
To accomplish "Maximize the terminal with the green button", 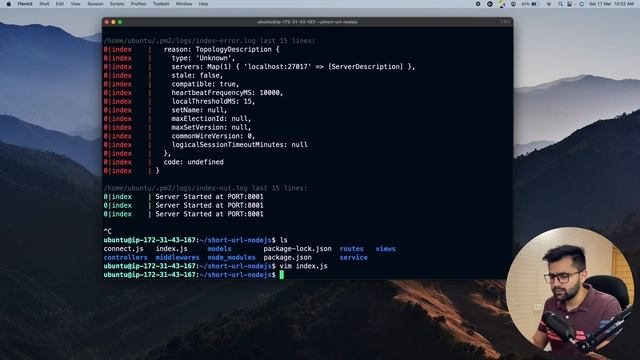I will (120, 22).
